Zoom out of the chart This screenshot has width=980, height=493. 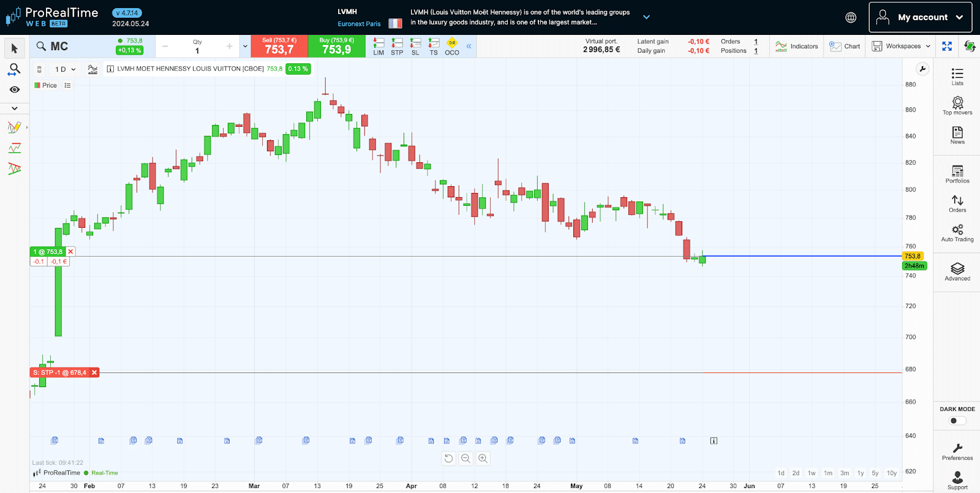[466, 458]
